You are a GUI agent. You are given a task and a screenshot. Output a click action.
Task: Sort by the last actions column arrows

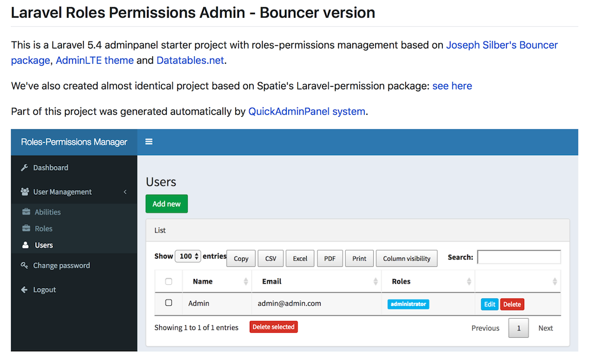(x=555, y=281)
